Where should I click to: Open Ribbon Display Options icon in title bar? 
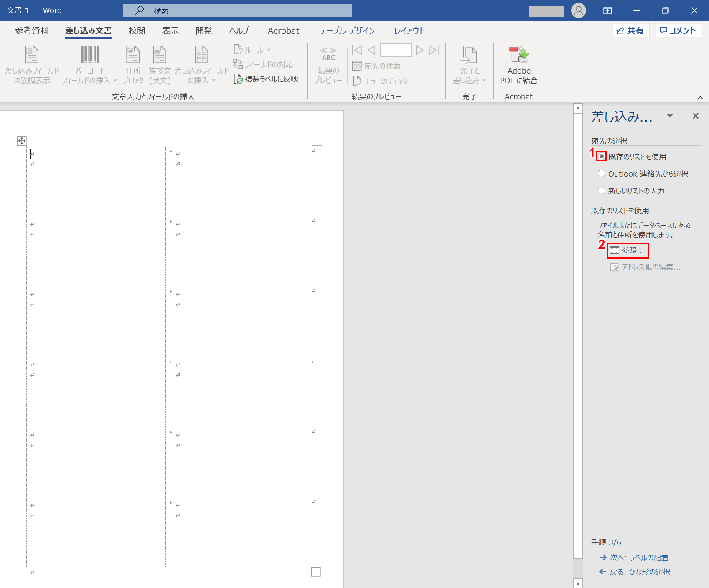[607, 10]
